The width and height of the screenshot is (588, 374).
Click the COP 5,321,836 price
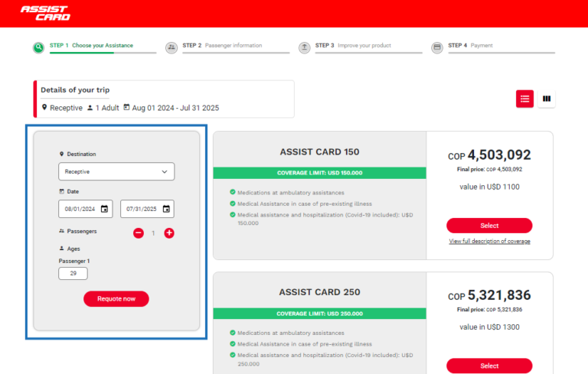click(x=489, y=295)
